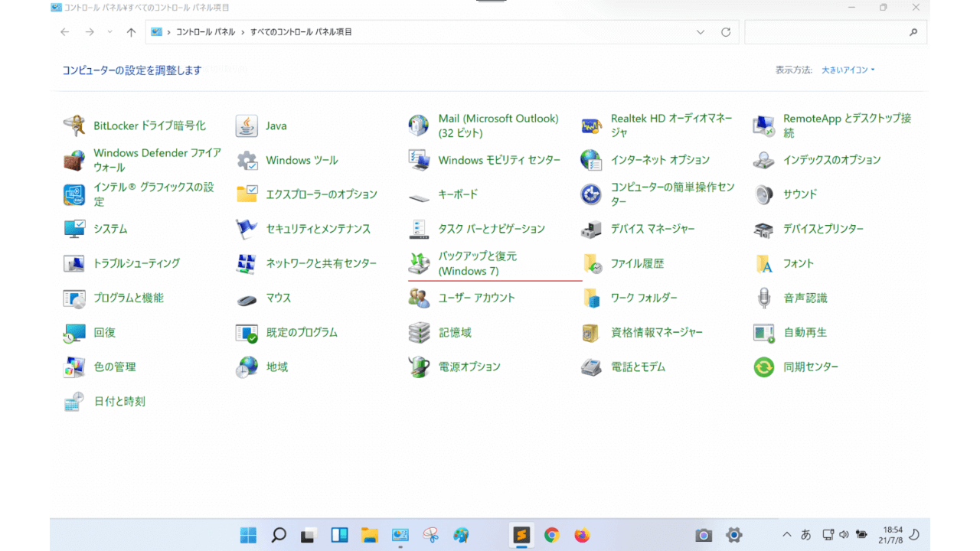The image size is (980, 551).
Task: Open the プログラムと機能 icon
Action: (74, 298)
